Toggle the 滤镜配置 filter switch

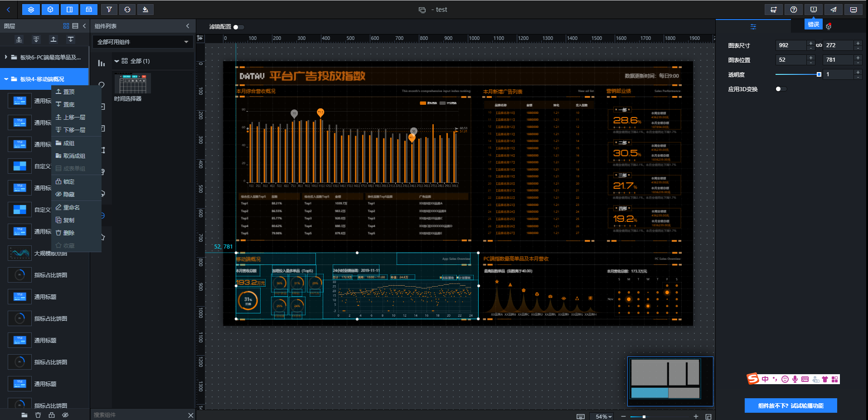coord(238,27)
